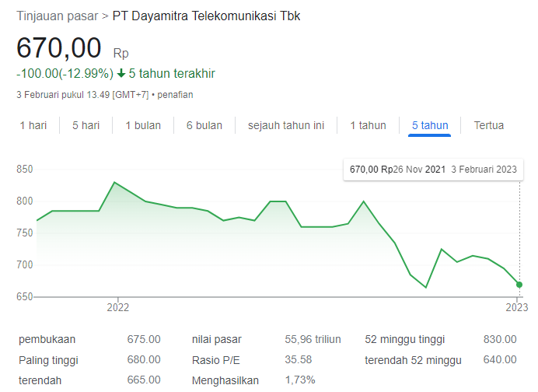
Task: Click the '640.00' terendah 52 minggu value
Action: click(500, 359)
